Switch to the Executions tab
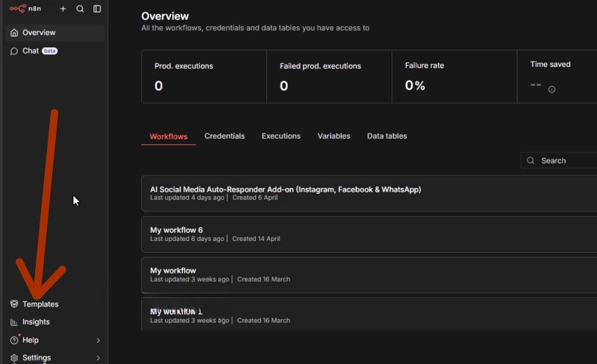 click(x=281, y=136)
